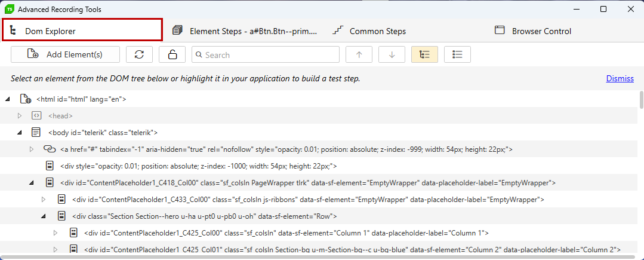Select the body id="telerik" row text
This screenshot has width=644, height=260.
(103, 133)
